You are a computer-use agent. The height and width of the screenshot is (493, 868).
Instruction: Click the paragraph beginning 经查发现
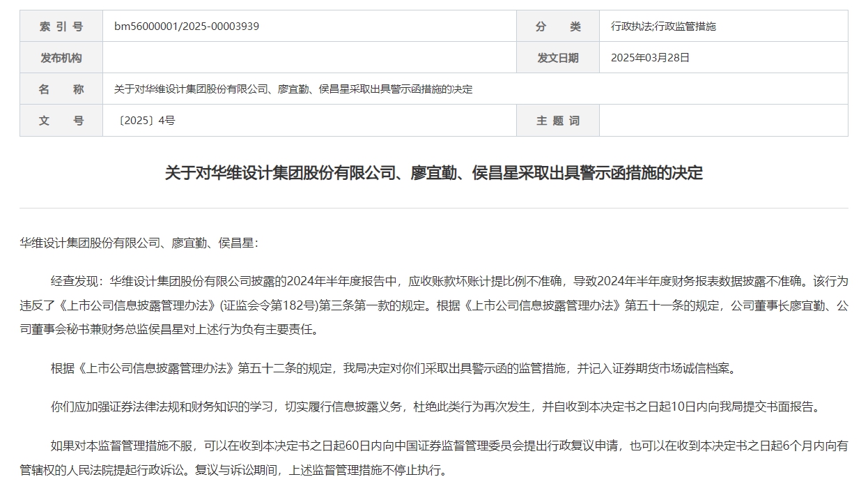pos(434,305)
